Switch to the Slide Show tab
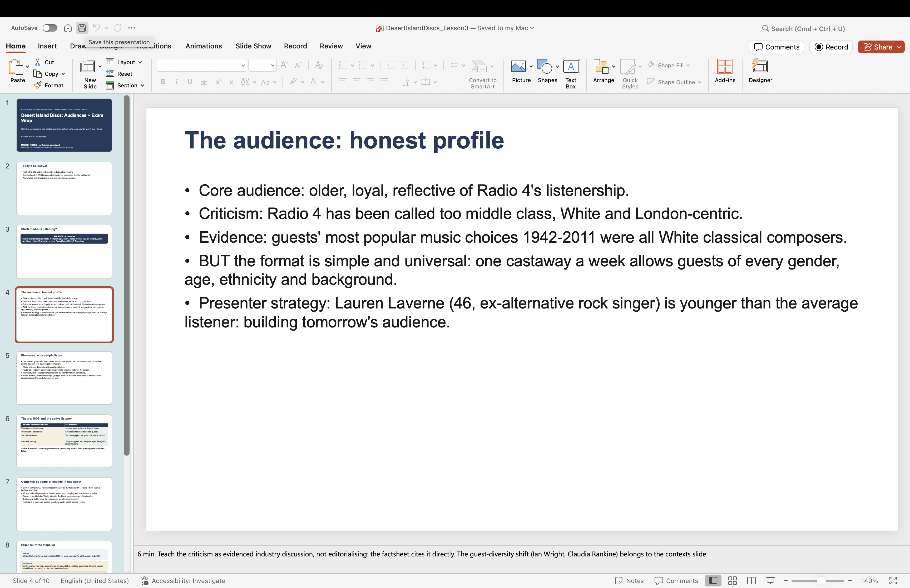The width and height of the screenshot is (910, 588). (x=253, y=46)
